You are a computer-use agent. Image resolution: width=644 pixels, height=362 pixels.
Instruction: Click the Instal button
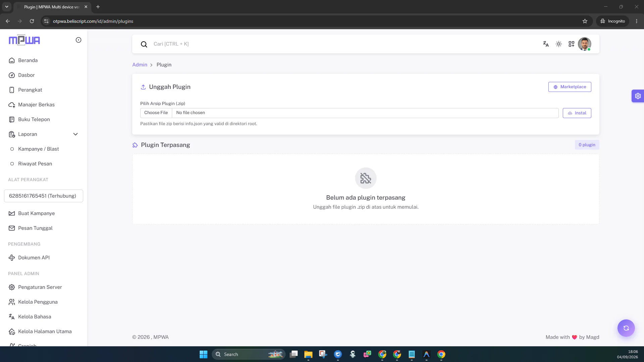(577, 113)
